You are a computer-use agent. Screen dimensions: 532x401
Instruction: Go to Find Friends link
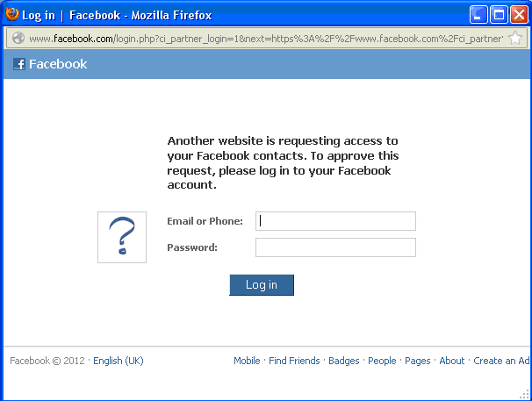294,361
